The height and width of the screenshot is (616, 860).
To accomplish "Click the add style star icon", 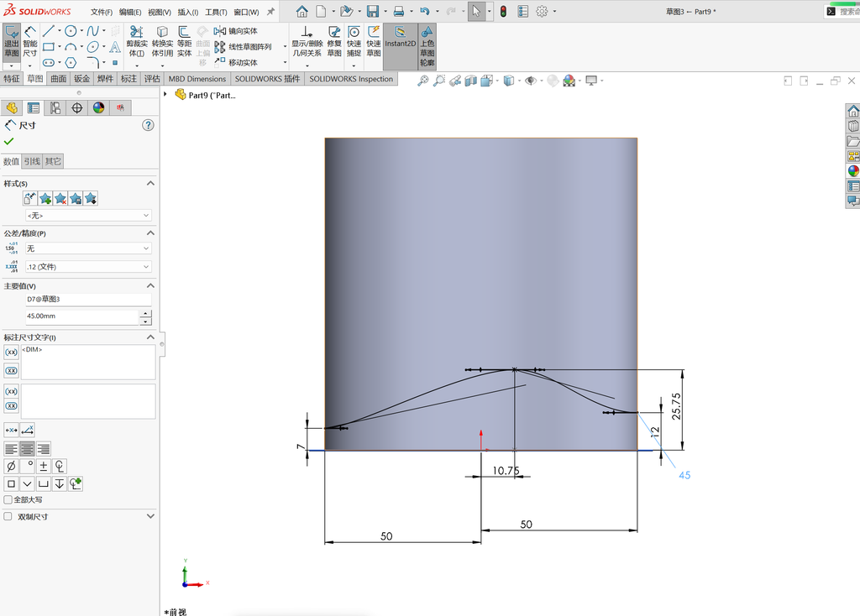I will (x=45, y=198).
